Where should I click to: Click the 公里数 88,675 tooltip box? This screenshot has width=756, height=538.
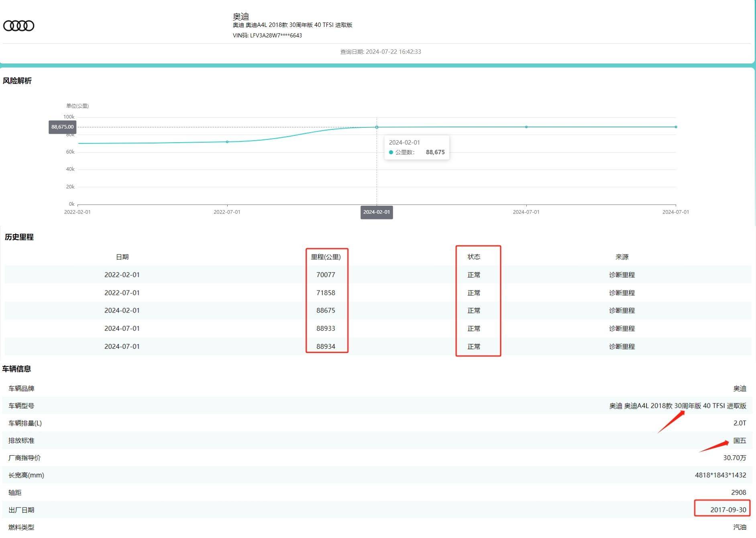pyautogui.click(x=417, y=147)
